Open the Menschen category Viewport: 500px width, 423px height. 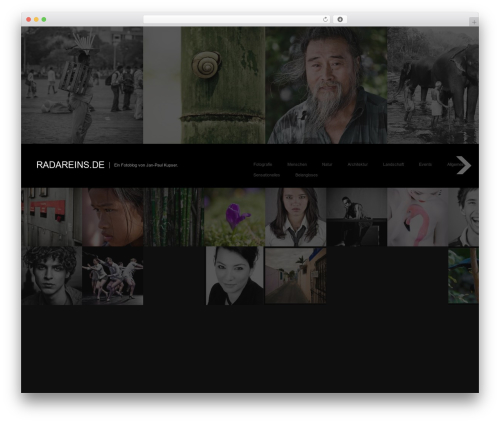tap(297, 164)
